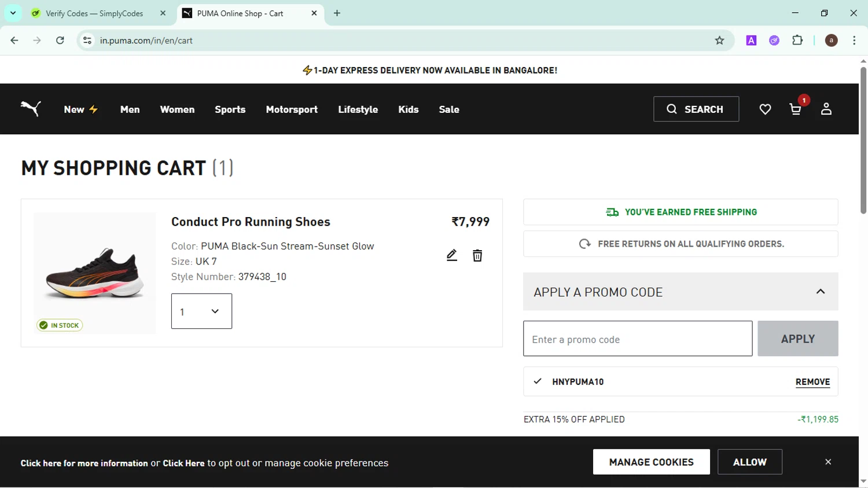Screen dimensions: 868x488
Task: Collapse the Apply a Promo Code section
Action: [820, 292]
